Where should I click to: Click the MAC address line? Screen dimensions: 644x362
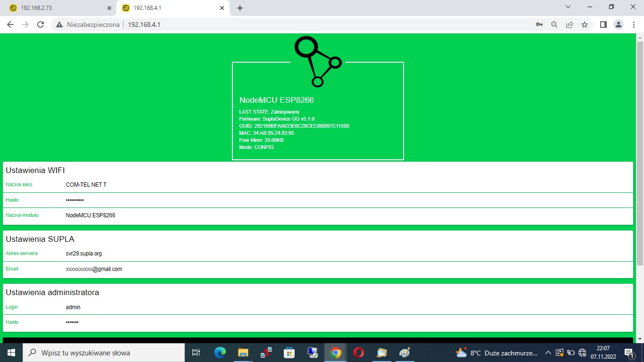pyautogui.click(x=267, y=133)
